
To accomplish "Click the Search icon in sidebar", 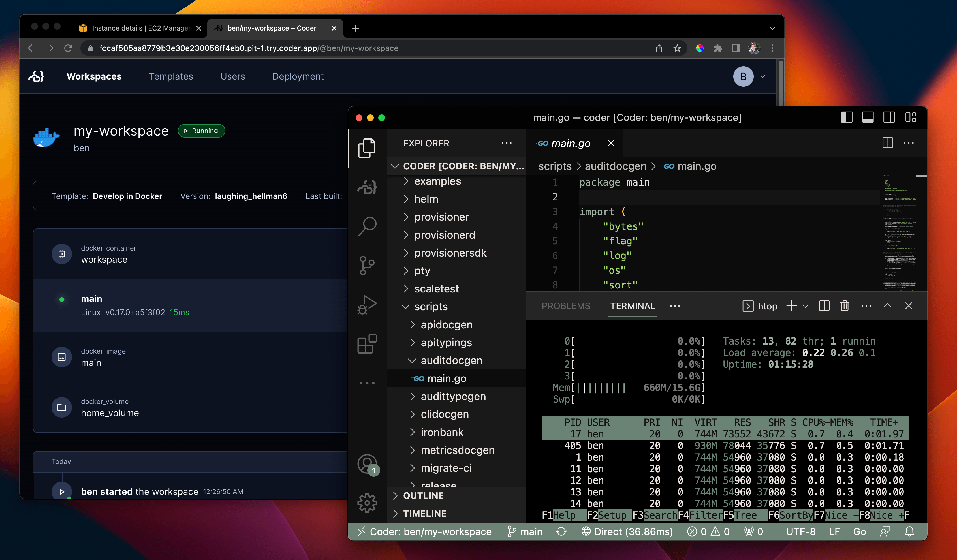I will pyautogui.click(x=367, y=225).
